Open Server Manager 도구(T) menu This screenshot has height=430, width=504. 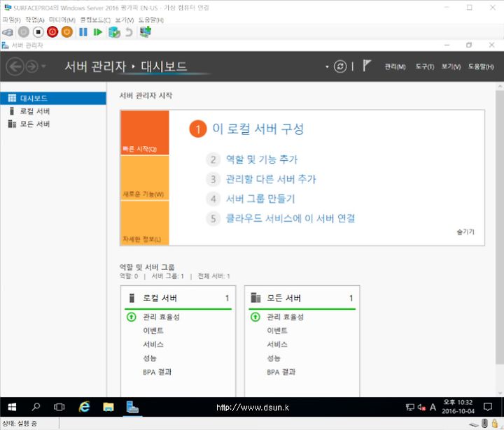click(x=425, y=66)
